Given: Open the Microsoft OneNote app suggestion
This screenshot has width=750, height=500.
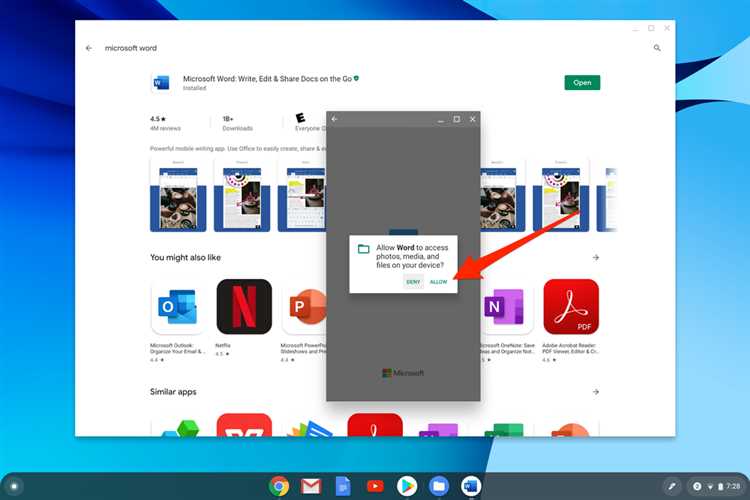Looking at the screenshot, I should point(507,306).
